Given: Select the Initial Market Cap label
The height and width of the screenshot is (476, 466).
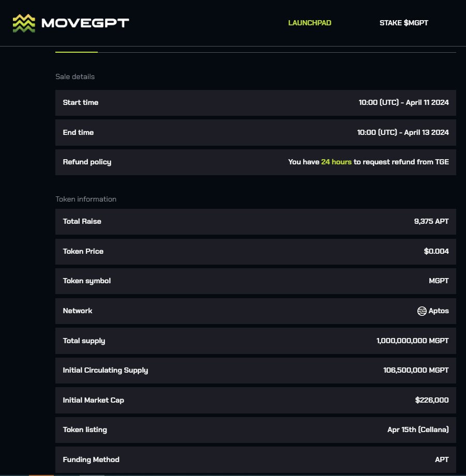Looking at the screenshot, I should coord(93,401).
